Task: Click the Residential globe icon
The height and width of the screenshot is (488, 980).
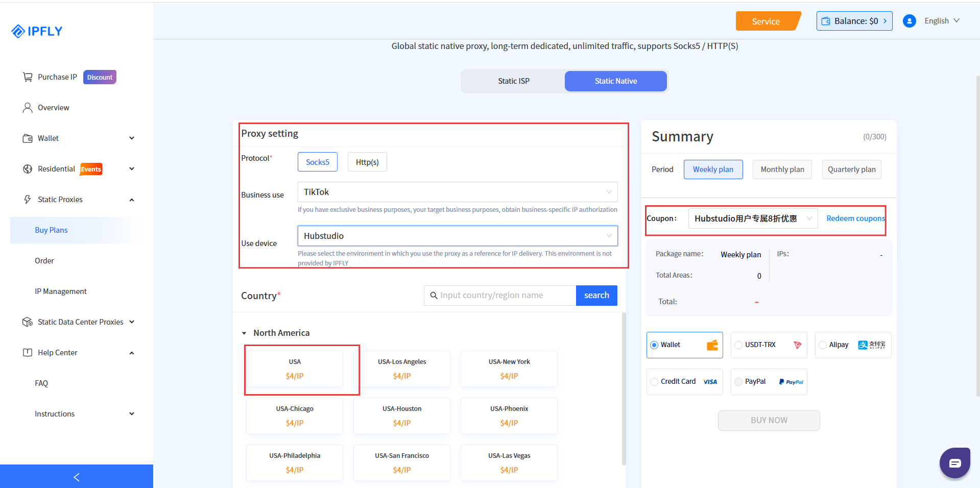Action: coord(28,169)
